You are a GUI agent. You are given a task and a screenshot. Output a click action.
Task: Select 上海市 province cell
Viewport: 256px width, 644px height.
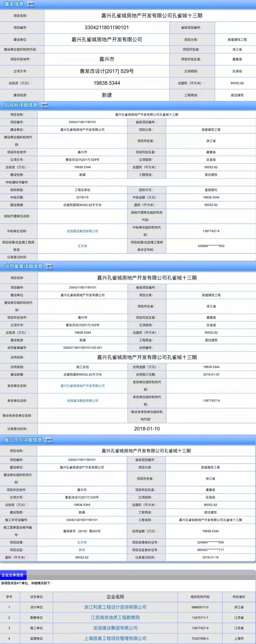(239, 639)
